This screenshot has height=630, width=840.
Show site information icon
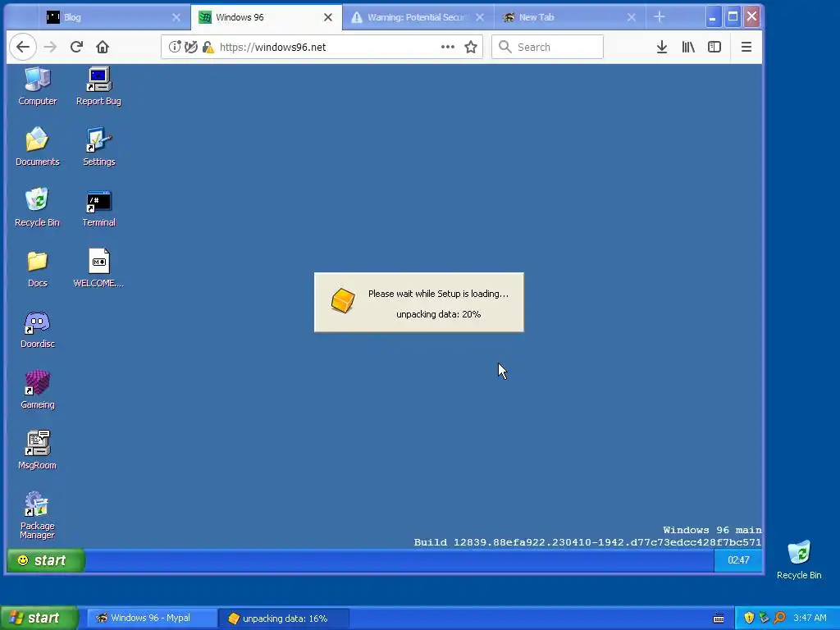175,47
